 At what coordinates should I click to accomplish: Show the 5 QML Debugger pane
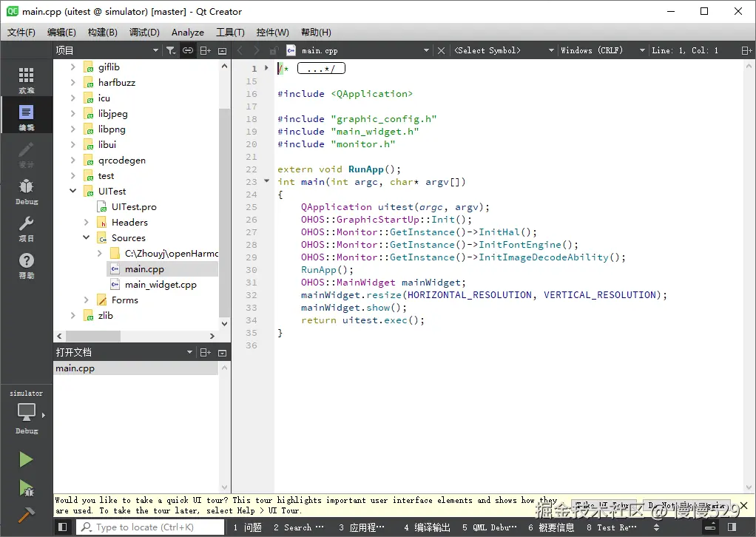click(x=490, y=527)
